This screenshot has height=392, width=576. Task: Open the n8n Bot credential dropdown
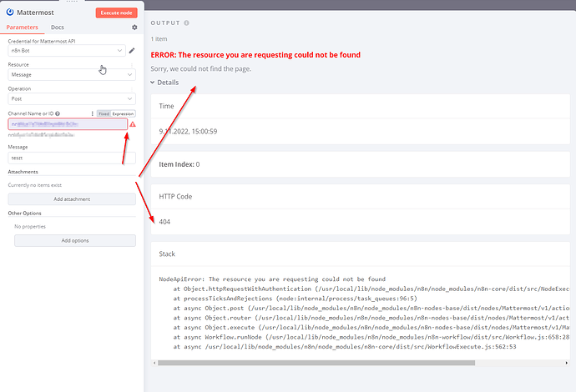(x=67, y=51)
